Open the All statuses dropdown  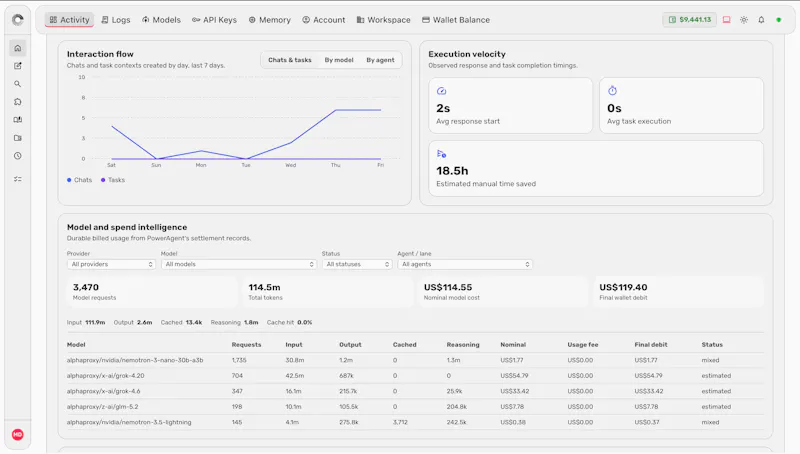coord(357,264)
